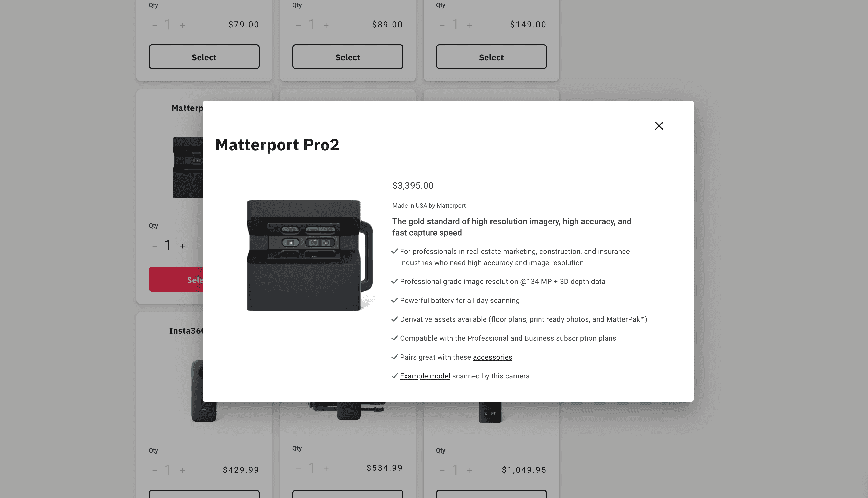Click the Select button for $79.00 item
This screenshot has height=498, width=868.
(x=204, y=57)
